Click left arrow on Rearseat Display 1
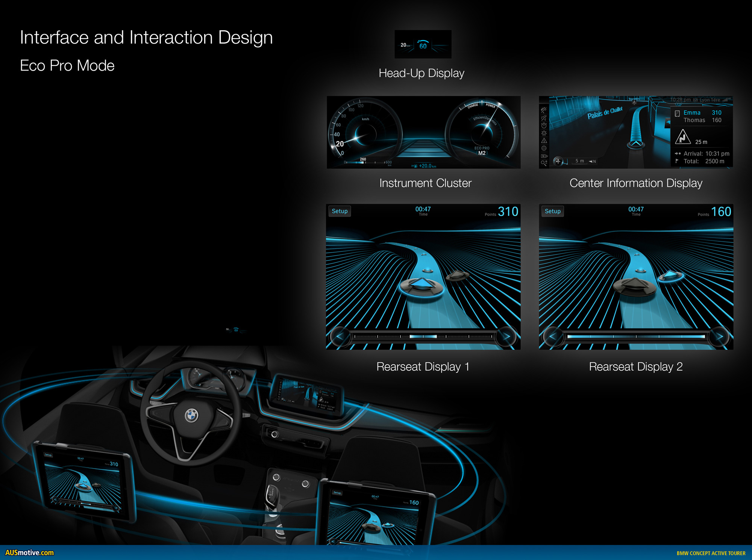This screenshot has height=560, width=752. 340,337
